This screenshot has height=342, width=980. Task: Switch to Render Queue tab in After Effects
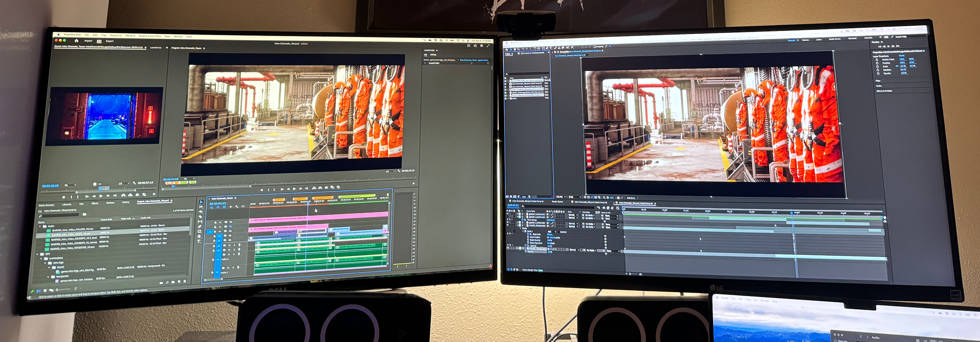557,202
